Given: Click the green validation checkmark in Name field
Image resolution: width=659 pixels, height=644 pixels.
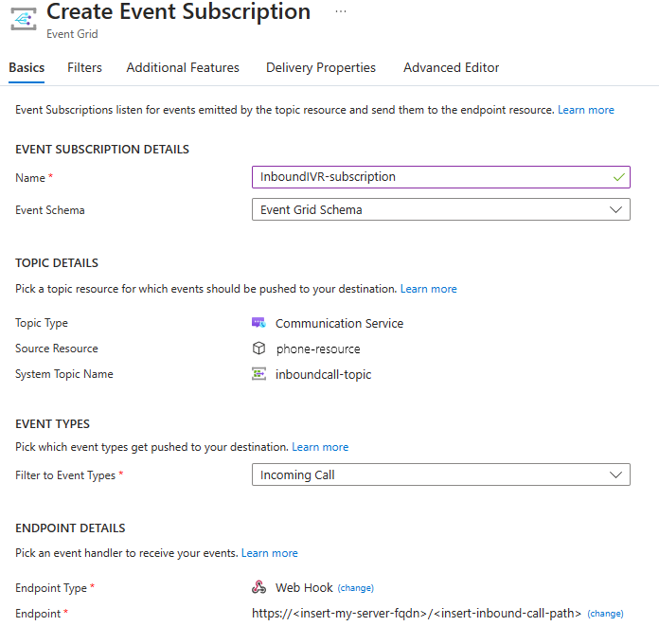Looking at the screenshot, I should click(x=618, y=177).
